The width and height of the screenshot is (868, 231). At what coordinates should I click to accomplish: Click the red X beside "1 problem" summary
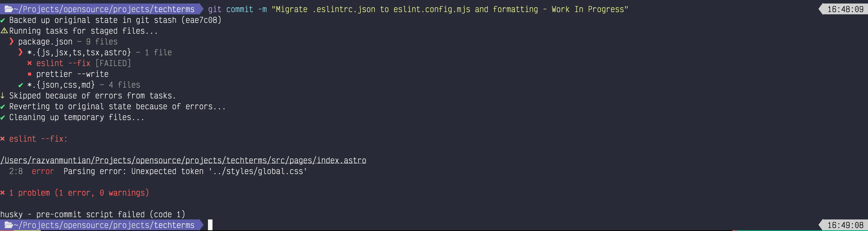[3, 193]
